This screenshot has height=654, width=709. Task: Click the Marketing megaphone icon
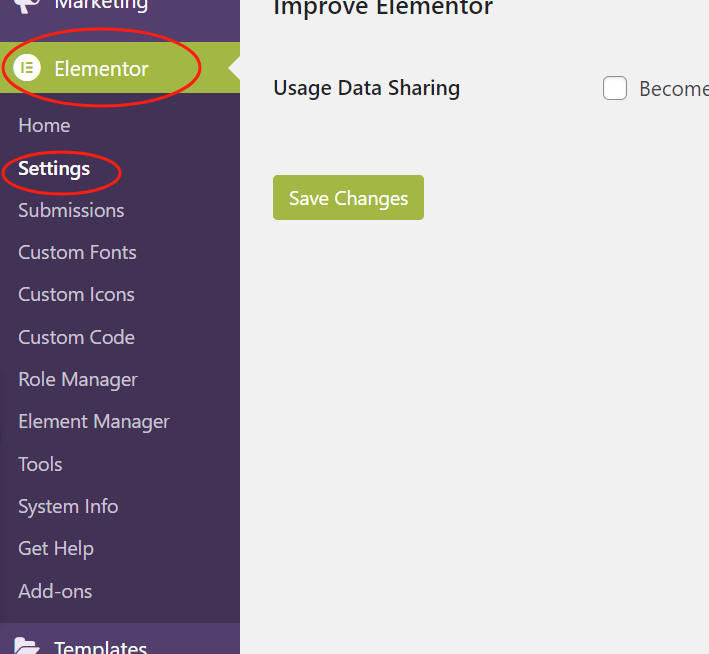(27, 5)
